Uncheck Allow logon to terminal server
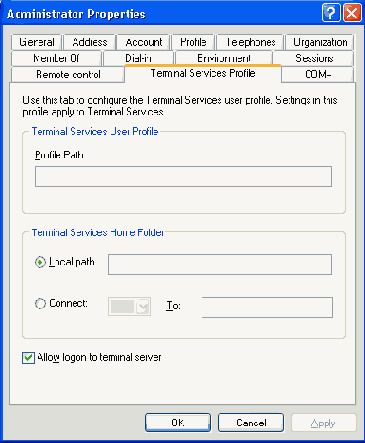 click(x=28, y=358)
